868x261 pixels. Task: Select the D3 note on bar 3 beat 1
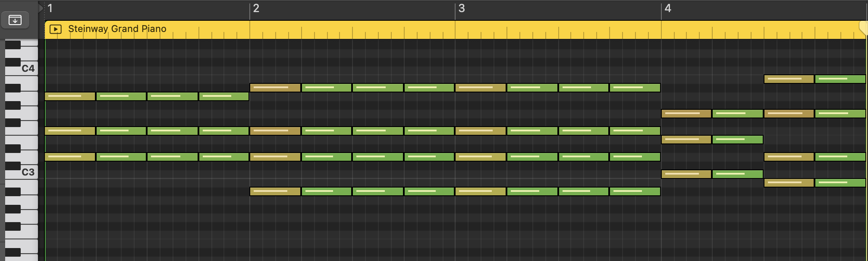point(481,157)
